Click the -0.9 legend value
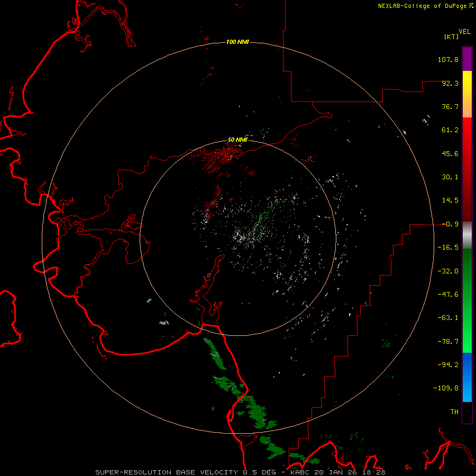This screenshot has height=476, width=476. pyautogui.click(x=450, y=224)
